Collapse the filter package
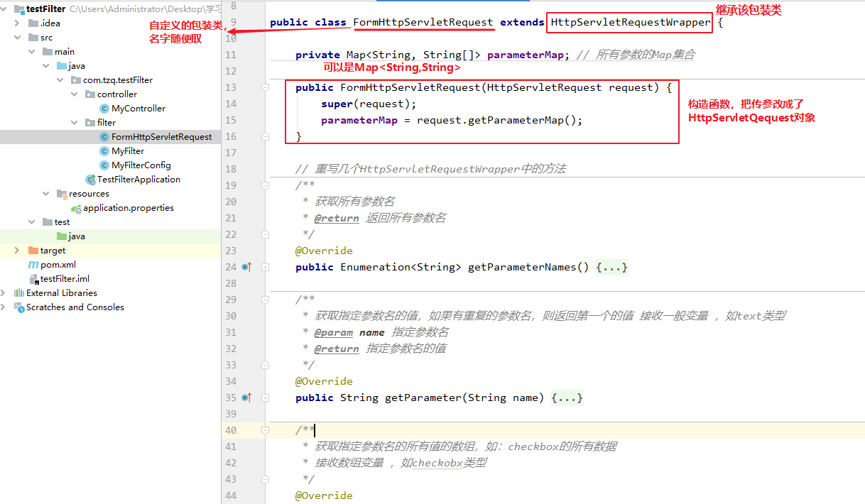 click(x=74, y=122)
